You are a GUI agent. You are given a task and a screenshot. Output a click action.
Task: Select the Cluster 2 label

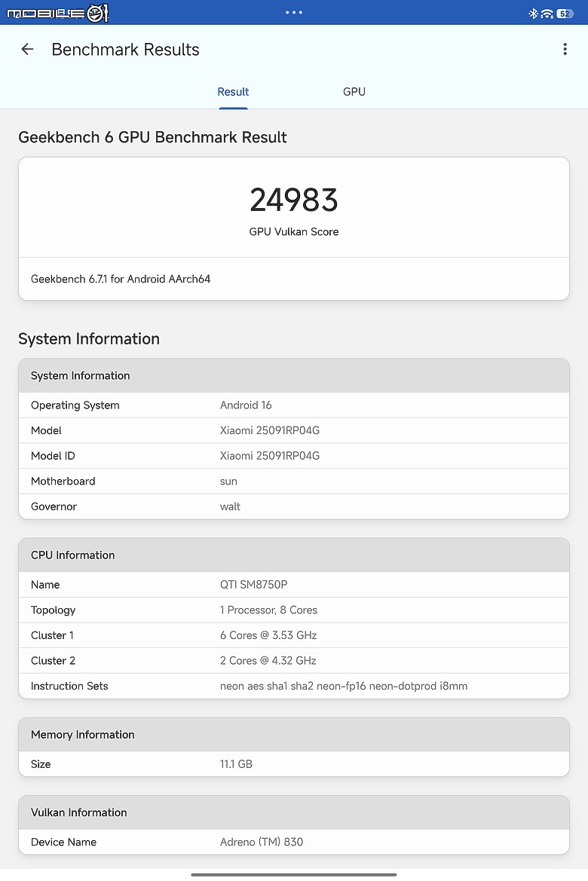[x=53, y=660]
